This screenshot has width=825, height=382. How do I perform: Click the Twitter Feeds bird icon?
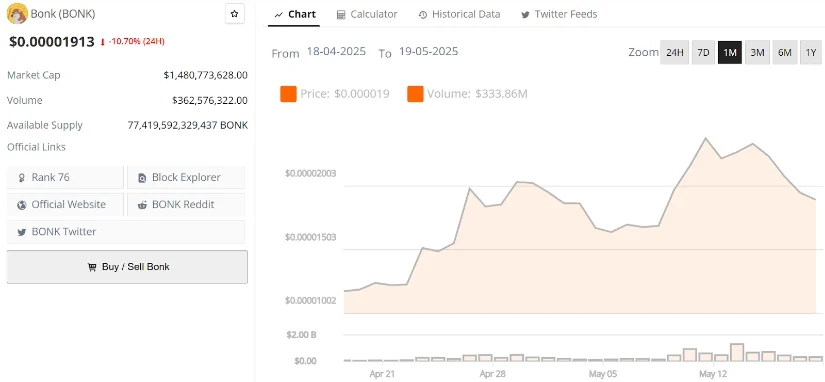[x=525, y=15]
